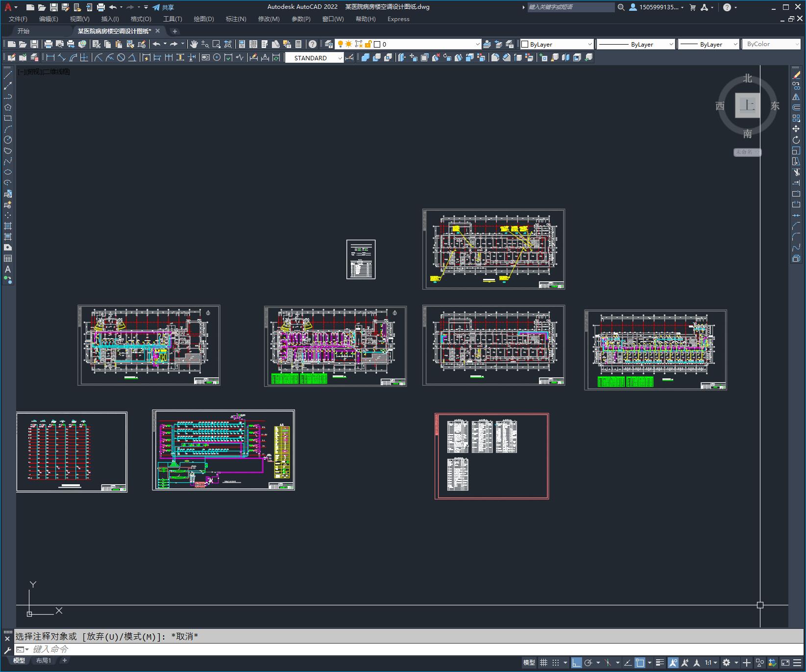806x672 pixels.
Task: Select the Trim modify tool
Action: click(796, 172)
